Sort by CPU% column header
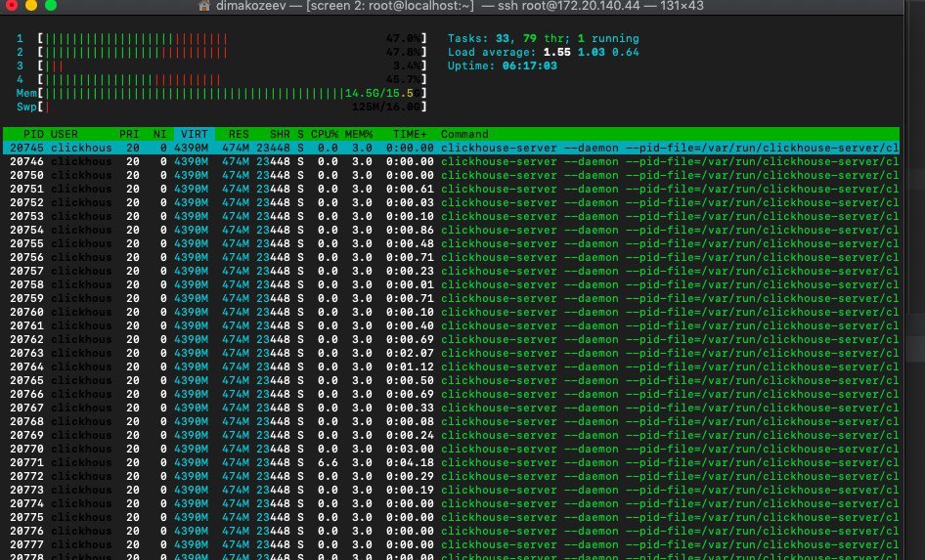Screen dimensions: 925x560 tap(325, 135)
